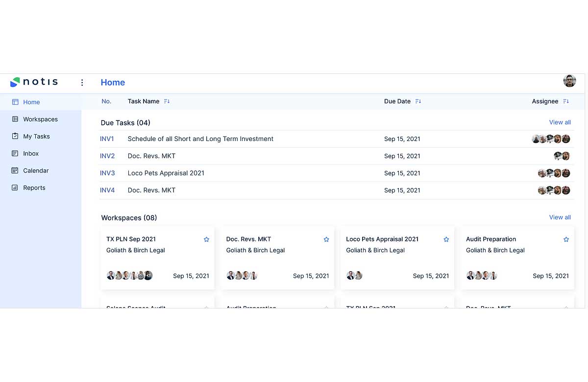Open the three-dot menu beside Notis logo
588x382 pixels.
(82, 83)
